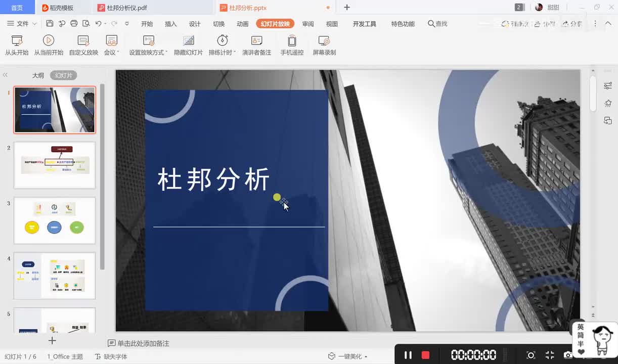Viewport: 618px width, 364px height.
Task: Click the save icon in quick toolbar
Action: [50, 24]
